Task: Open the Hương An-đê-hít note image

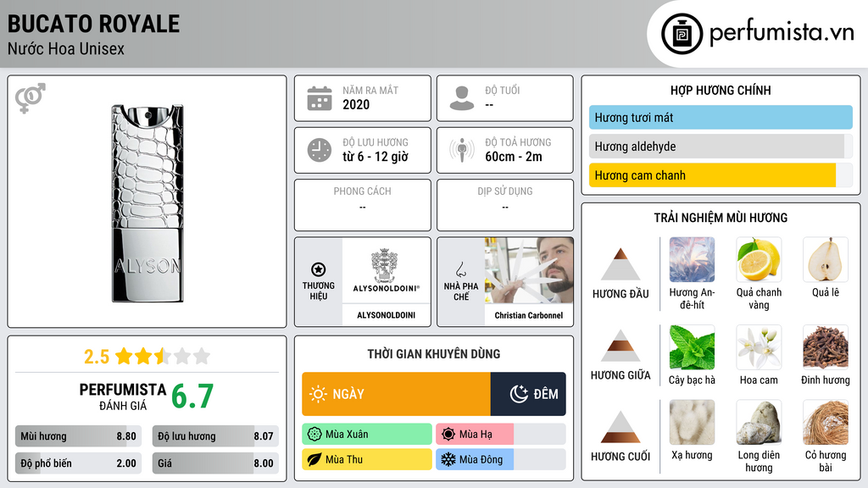Action: [692, 260]
